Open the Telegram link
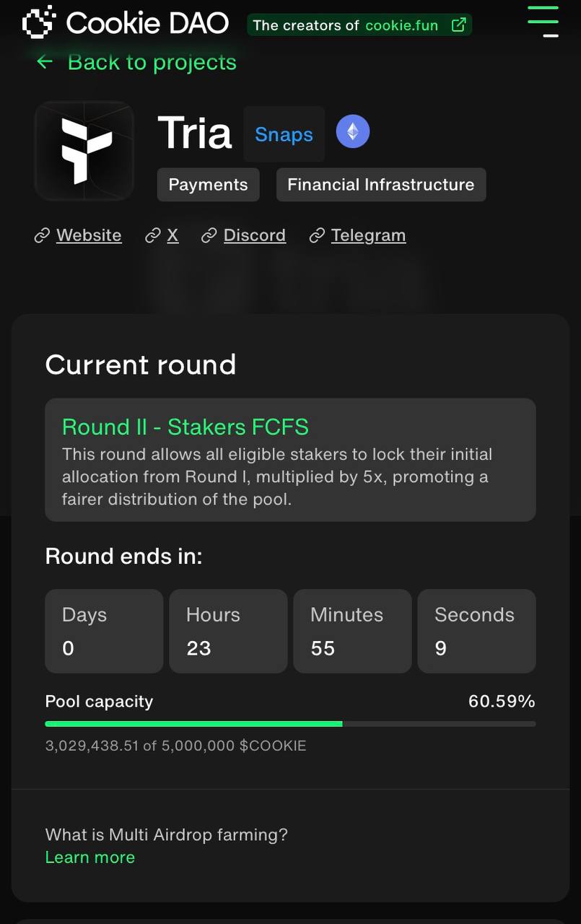 coord(368,235)
